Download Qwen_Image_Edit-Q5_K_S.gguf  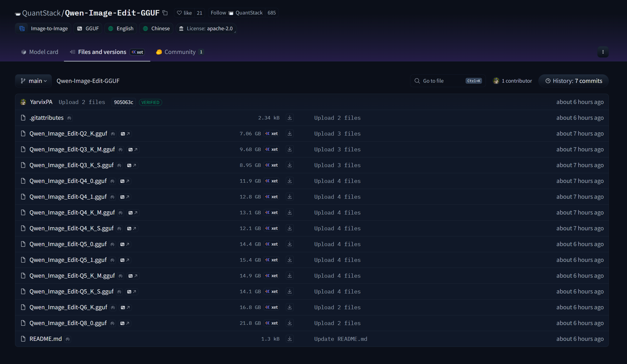(290, 291)
